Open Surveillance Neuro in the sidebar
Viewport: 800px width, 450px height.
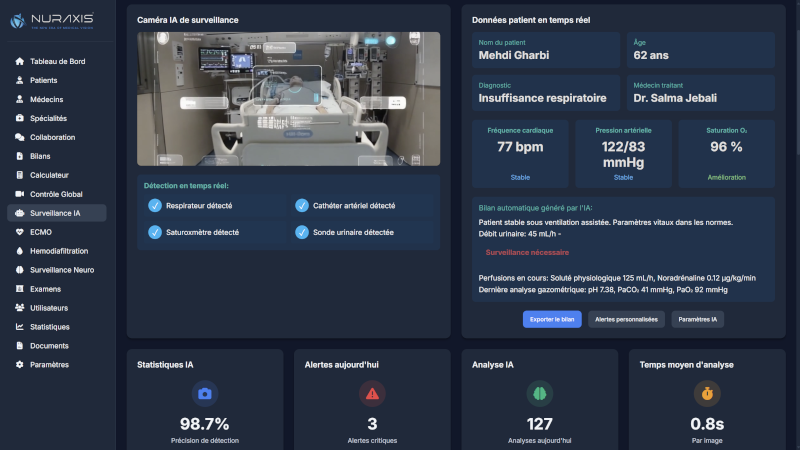(62, 270)
